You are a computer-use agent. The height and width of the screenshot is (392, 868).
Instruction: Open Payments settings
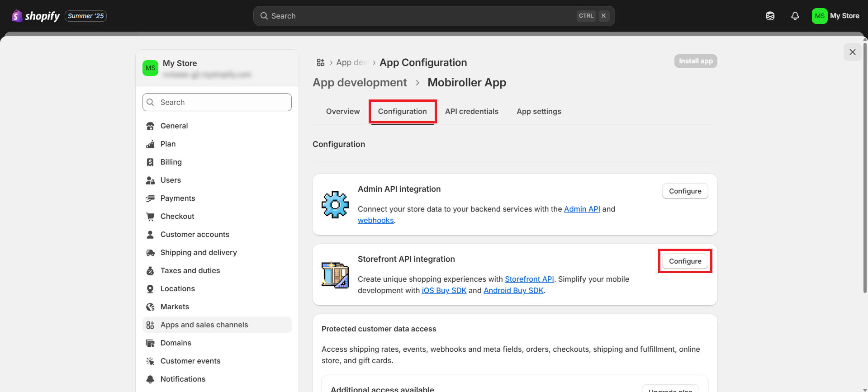pos(217,198)
